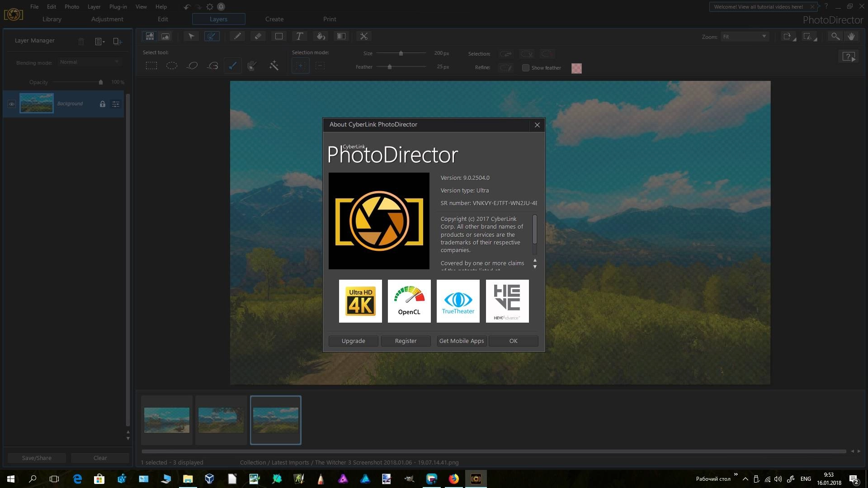The image size is (868, 488).
Task: Open the Zoom Fit dropdown
Action: [744, 37]
